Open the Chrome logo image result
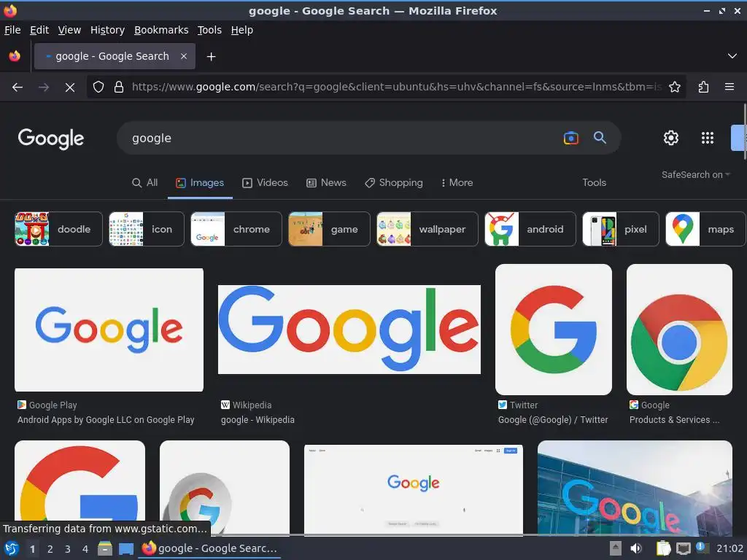This screenshot has height=560, width=747. [x=679, y=330]
